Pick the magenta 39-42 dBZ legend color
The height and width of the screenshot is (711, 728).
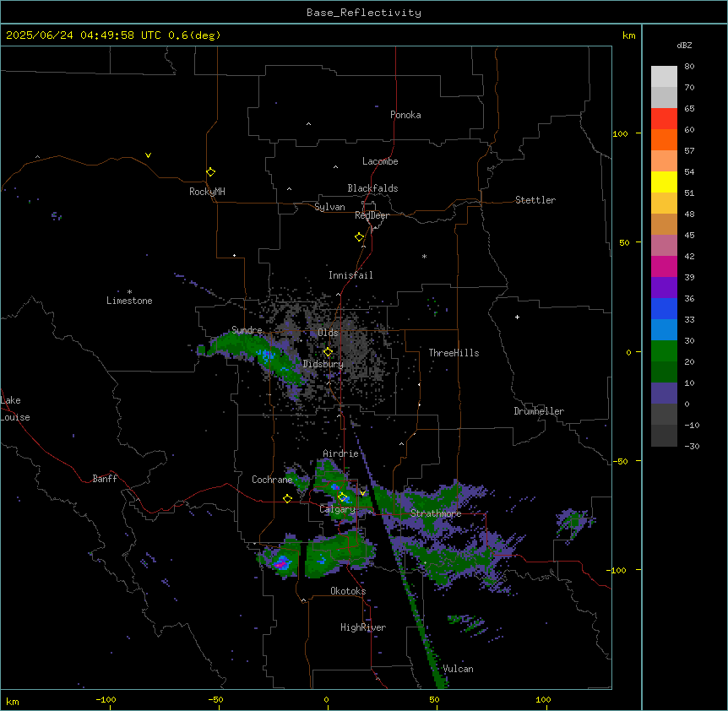(x=664, y=266)
